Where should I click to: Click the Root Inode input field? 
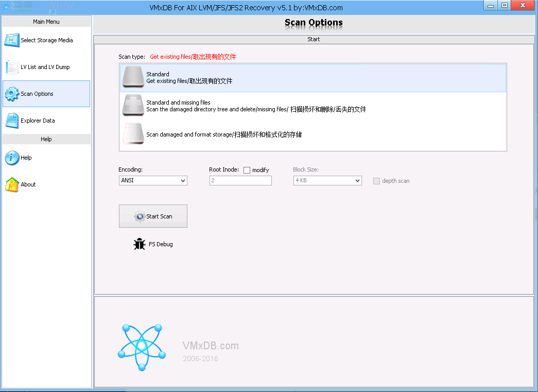(x=240, y=181)
